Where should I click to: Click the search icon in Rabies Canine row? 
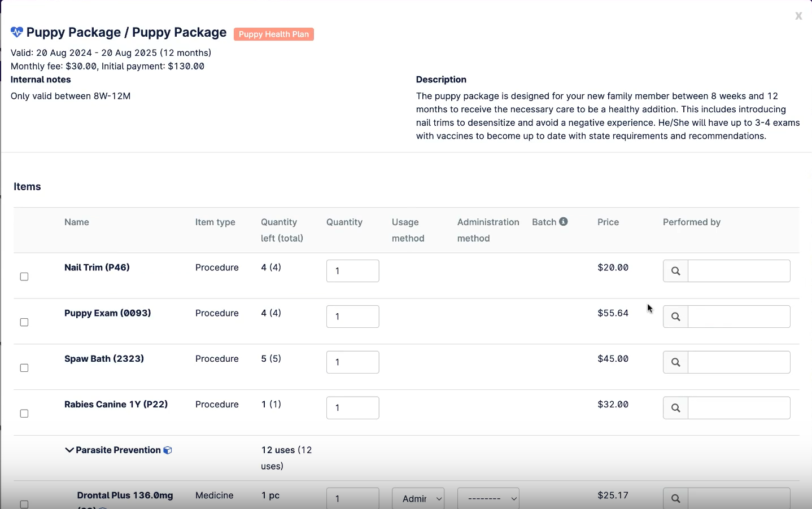point(675,409)
